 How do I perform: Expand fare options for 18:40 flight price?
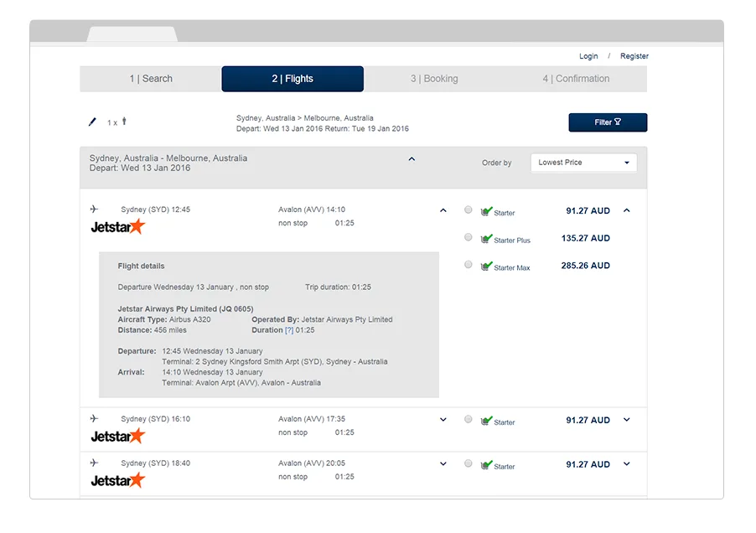tap(626, 464)
